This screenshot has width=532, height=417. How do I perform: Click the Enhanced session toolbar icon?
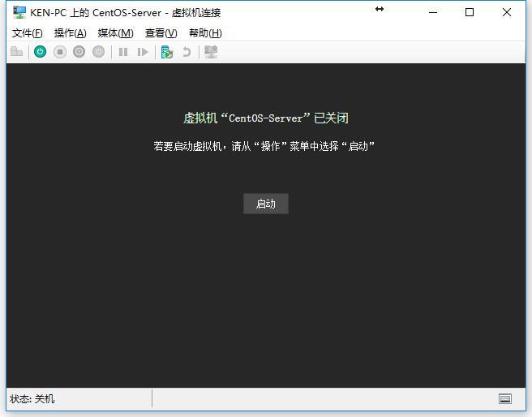(x=211, y=52)
